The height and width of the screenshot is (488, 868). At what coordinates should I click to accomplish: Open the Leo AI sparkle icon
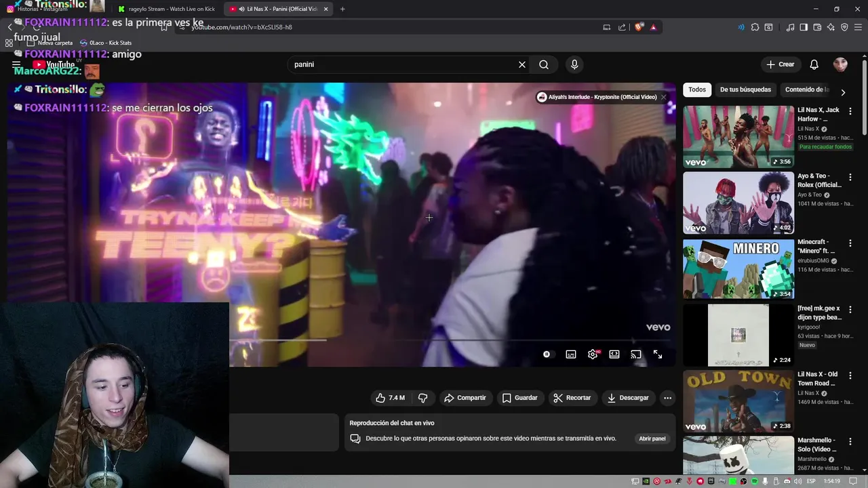[x=831, y=27]
